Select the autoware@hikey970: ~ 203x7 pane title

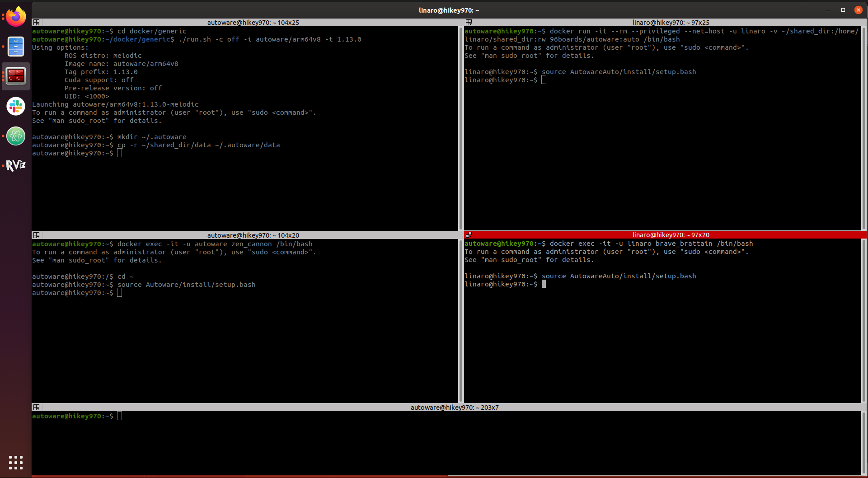pos(455,408)
